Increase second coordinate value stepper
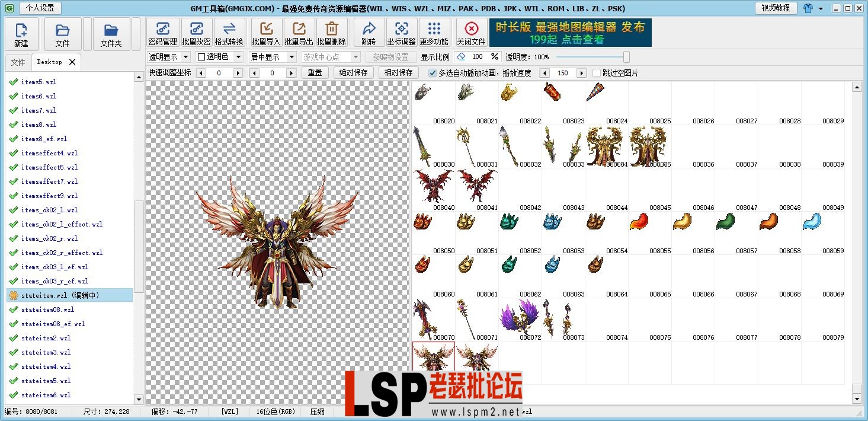The image size is (868, 421). [x=292, y=73]
